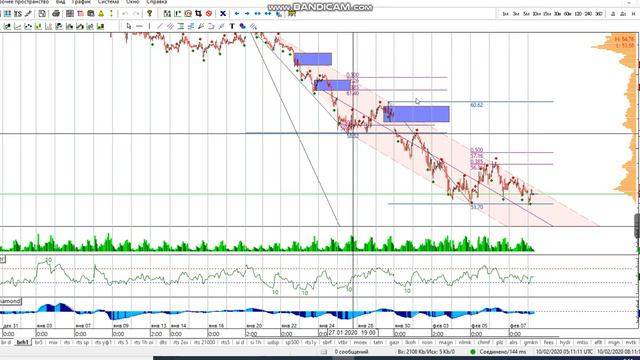This screenshot has height=360, width=640.
Task: Open the nlmk chart tab
Action: (x=465, y=342)
